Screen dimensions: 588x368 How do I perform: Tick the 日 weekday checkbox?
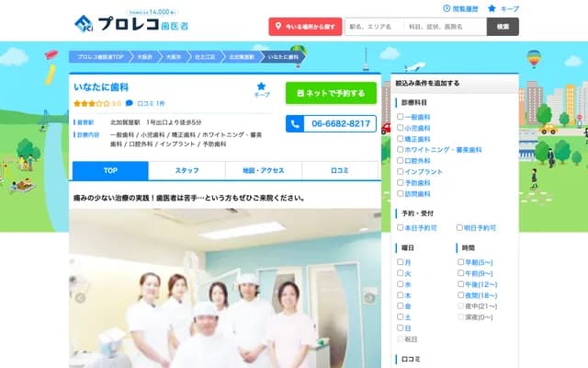(x=401, y=328)
